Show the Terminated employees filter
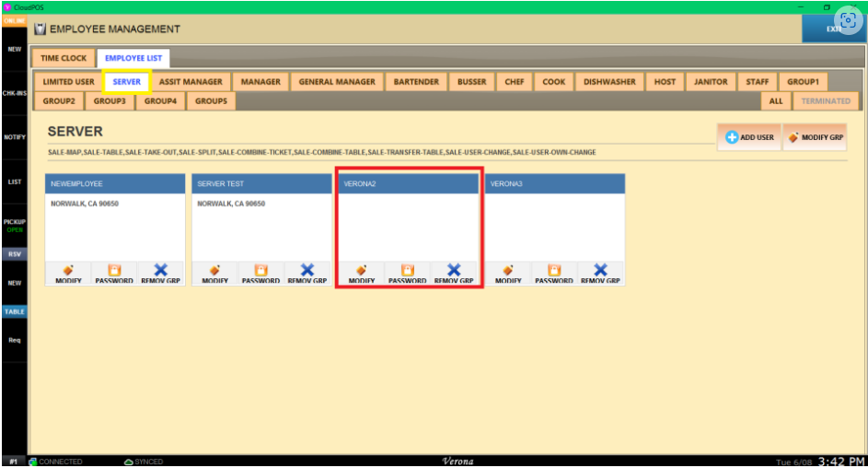 tap(825, 101)
